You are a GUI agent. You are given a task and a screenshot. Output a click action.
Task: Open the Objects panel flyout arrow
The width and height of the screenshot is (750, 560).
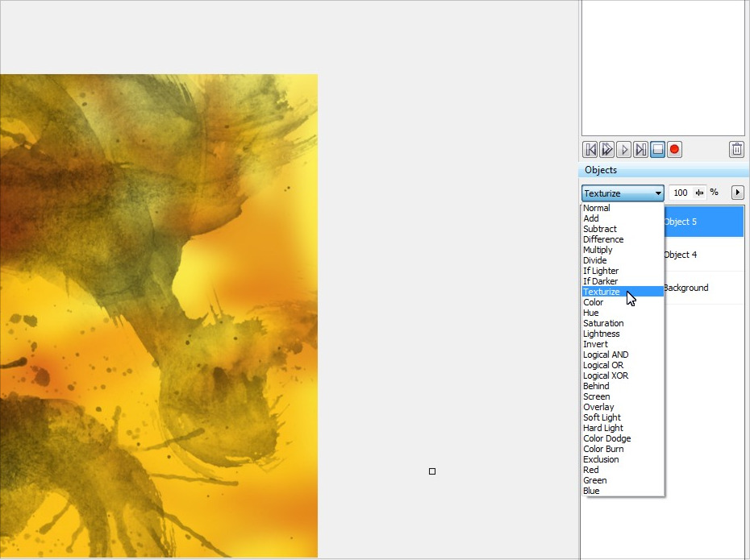tap(737, 193)
